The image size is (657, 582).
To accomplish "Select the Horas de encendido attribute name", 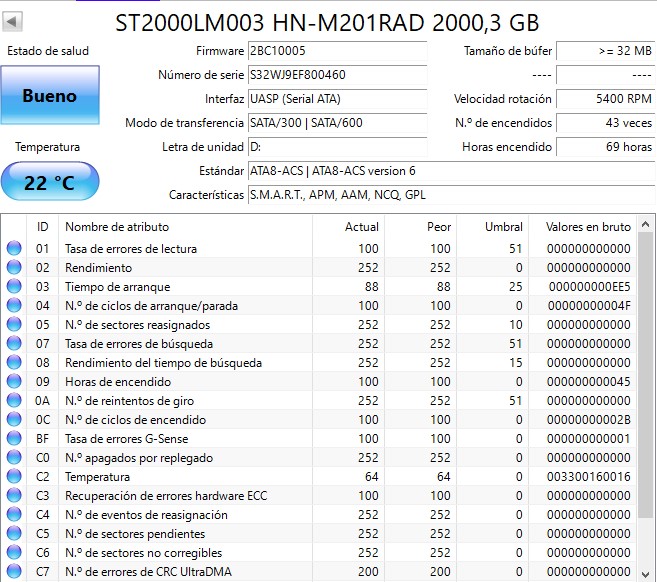I will (118, 382).
